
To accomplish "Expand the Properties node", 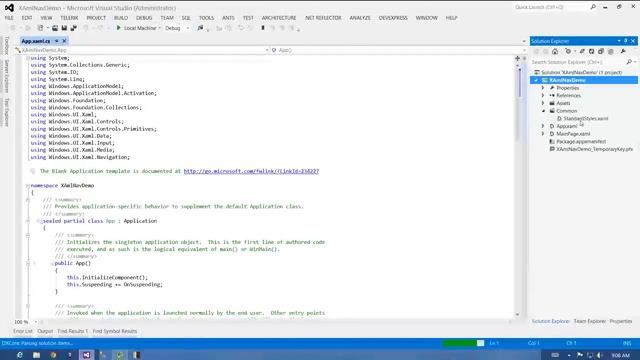I will [x=543, y=88].
